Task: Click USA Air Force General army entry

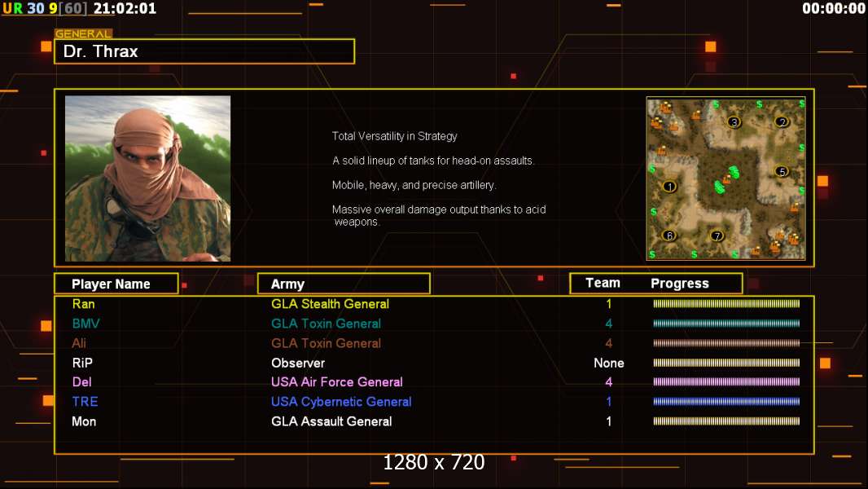Action: pos(336,382)
